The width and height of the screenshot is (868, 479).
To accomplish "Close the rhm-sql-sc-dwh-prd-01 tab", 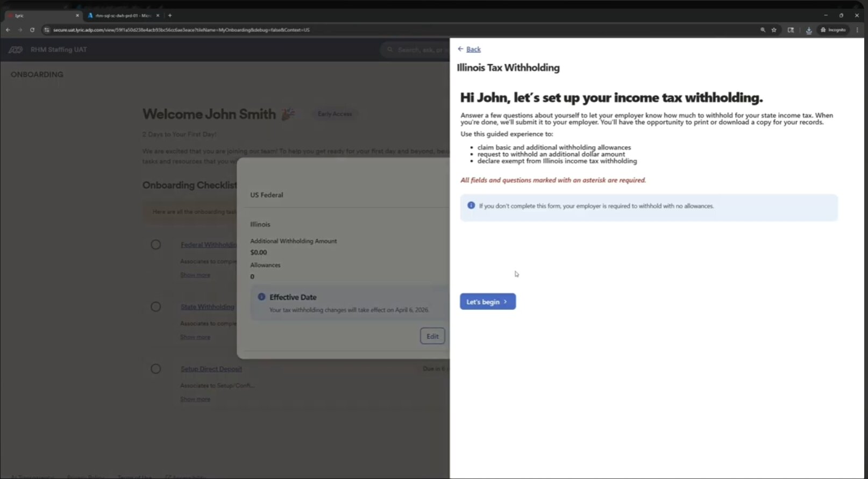I will coord(158,16).
